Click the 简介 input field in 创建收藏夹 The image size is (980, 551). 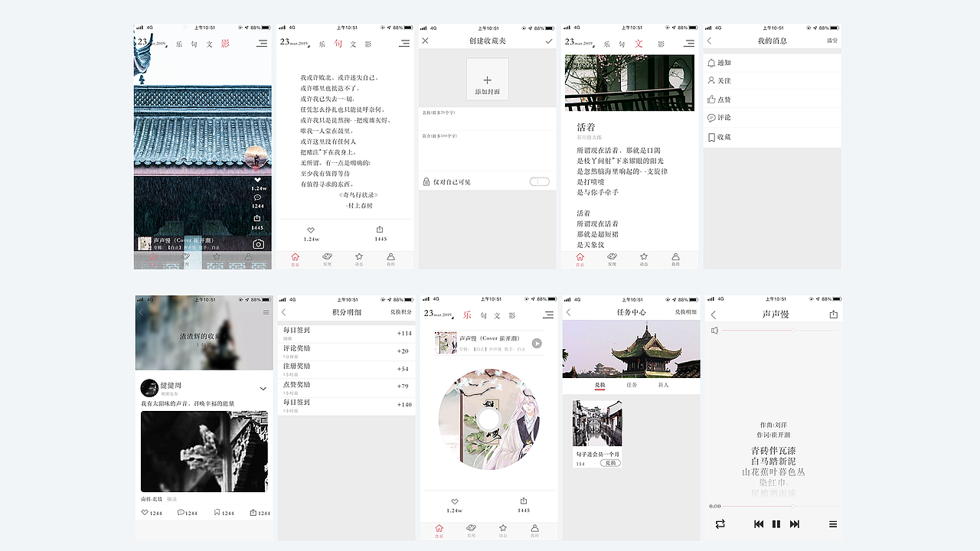(487, 151)
